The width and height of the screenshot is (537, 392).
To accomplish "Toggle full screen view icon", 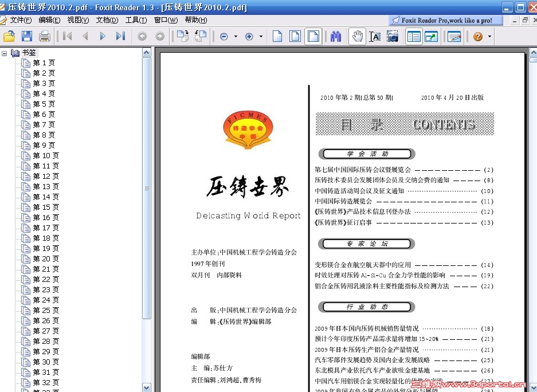I will click(x=431, y=36).
